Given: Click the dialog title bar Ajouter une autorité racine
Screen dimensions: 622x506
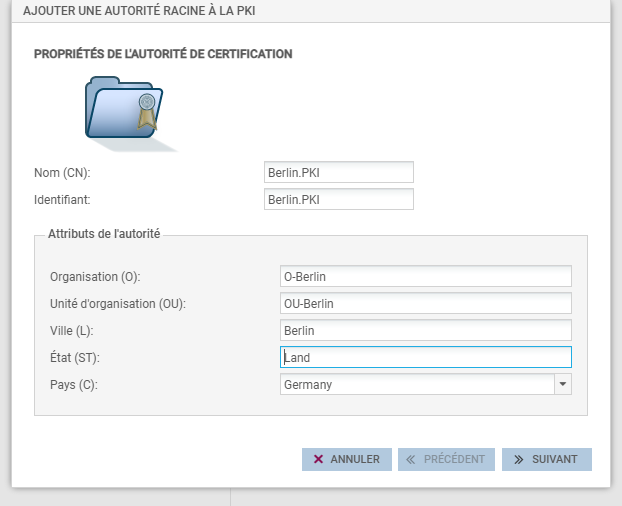Looking at the screenshot, I should [139, 11].
